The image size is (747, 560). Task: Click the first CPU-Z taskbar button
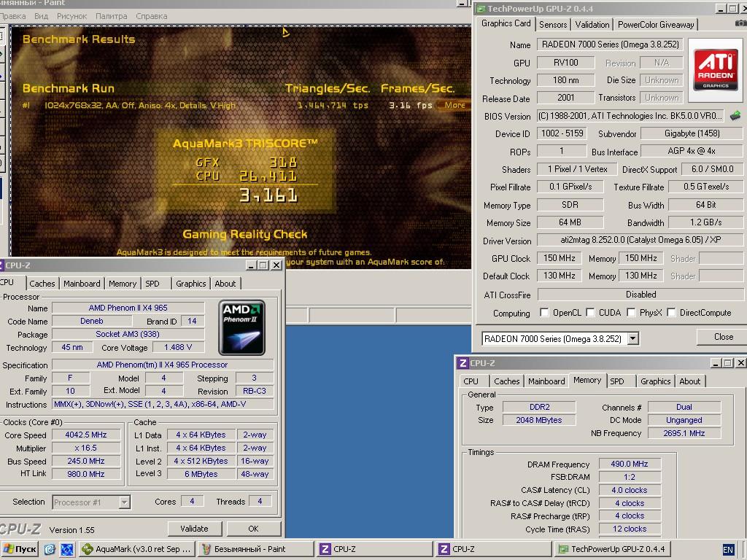[374, 549]
